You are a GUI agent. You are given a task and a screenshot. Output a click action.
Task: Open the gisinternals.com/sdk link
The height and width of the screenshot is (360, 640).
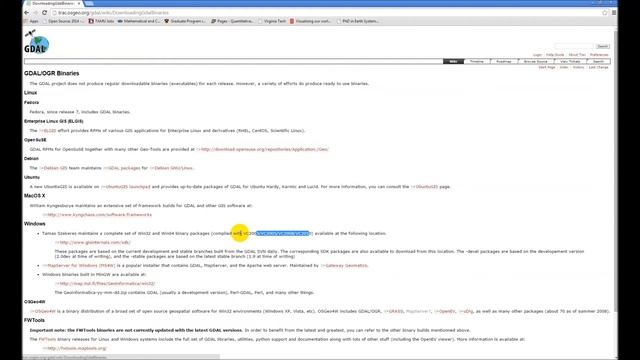click(93, 242)
